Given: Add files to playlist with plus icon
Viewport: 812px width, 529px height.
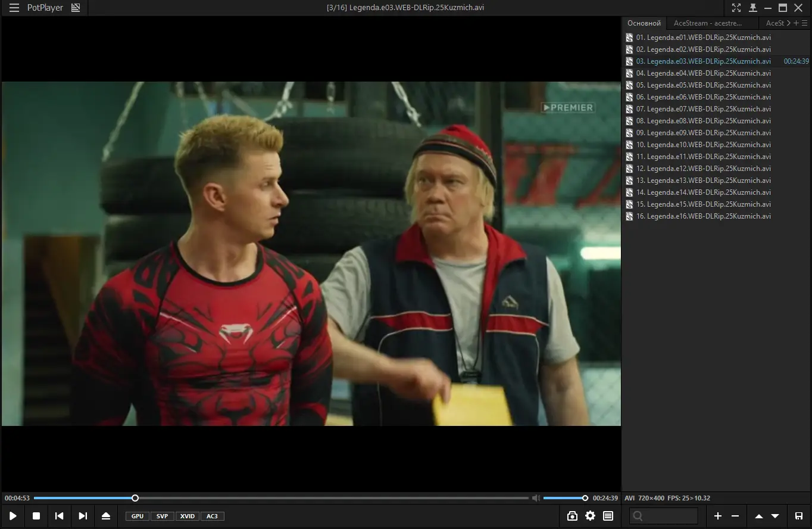Looking at the screenshot, I should (x=718, y=516).
